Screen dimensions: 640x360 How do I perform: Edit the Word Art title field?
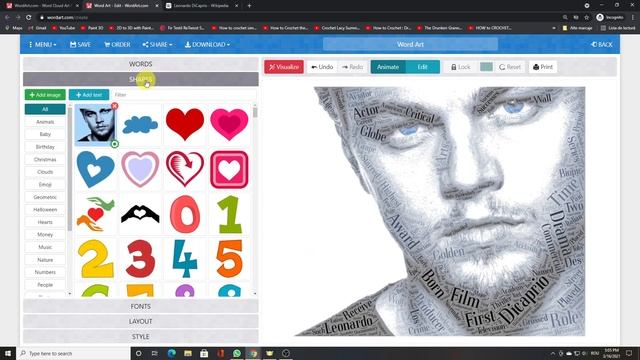click(x=410, y=44)
